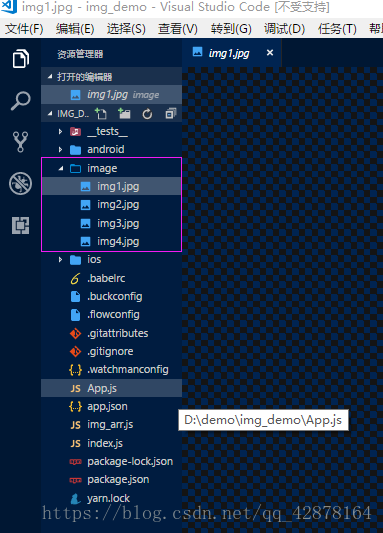This screenshot has width=383, height=533.
Task: Close the img1.jpg editor tab
Action: pos(270,53)
